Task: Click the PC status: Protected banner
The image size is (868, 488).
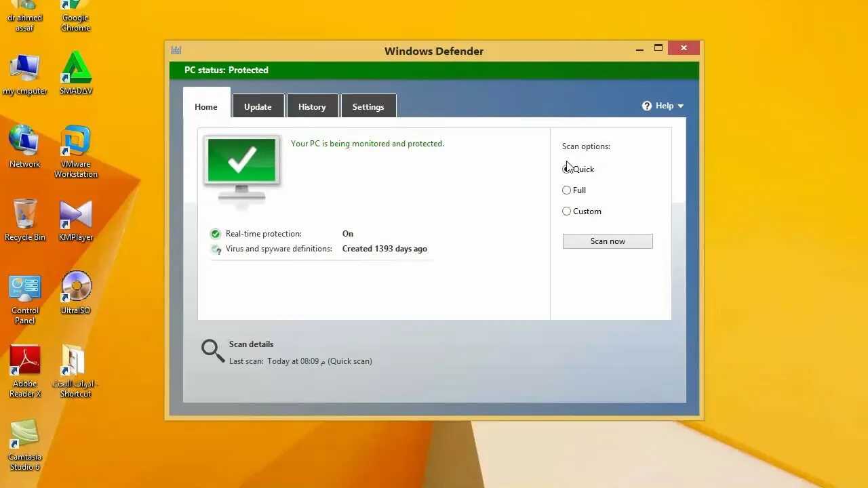Action: tap(434, 70)
